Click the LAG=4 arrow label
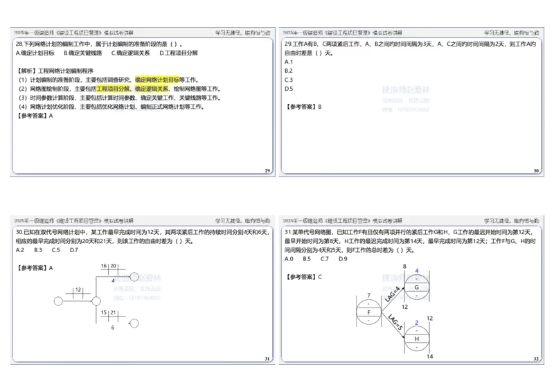554x392 pixels. pyautogui.click(x=392, y=296)
